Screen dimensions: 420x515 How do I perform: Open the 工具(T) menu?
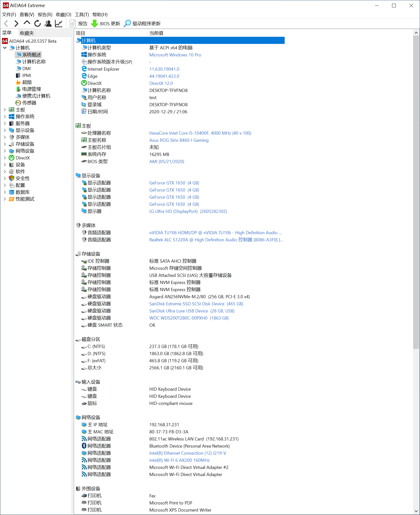pos(82,14)
